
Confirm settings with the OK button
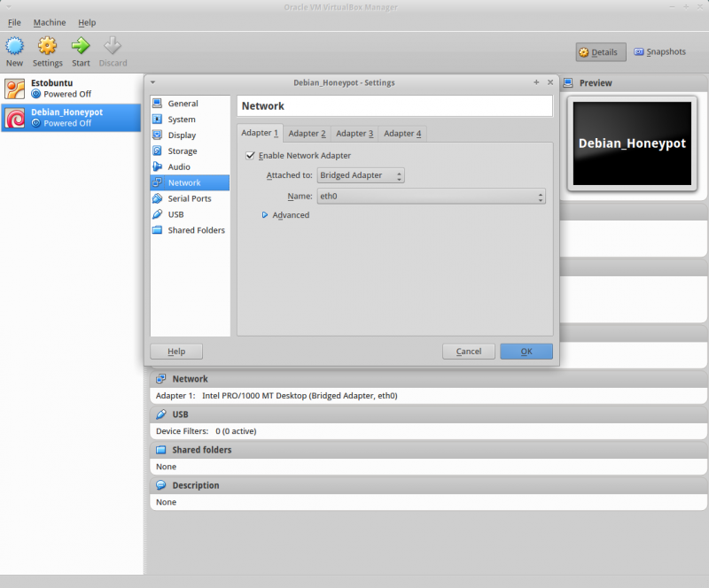tap(526, 352)
